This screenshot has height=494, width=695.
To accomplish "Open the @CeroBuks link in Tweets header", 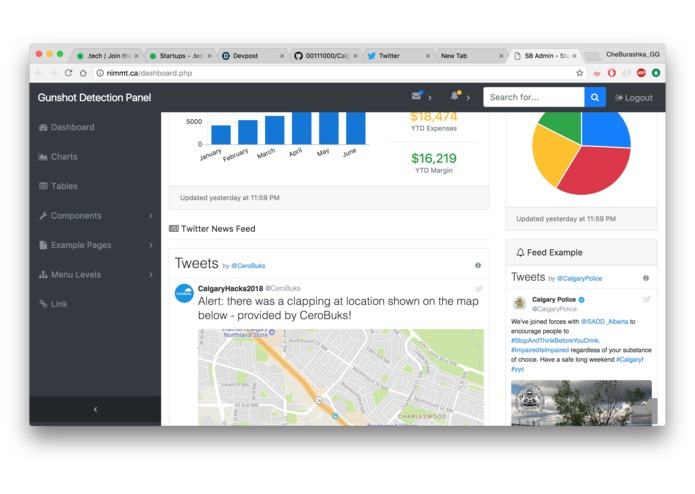I will (x=248, y=266).
